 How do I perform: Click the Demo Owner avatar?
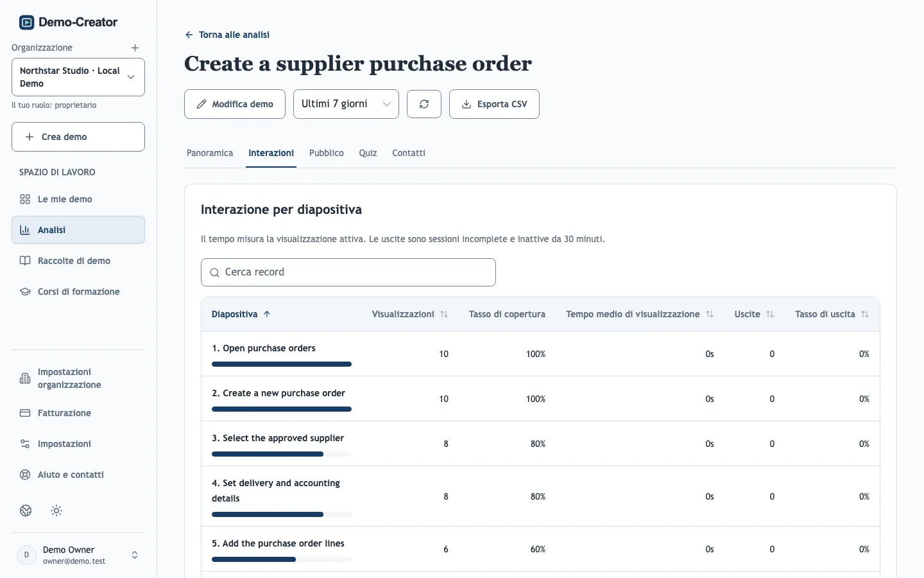tap(26, 555)
